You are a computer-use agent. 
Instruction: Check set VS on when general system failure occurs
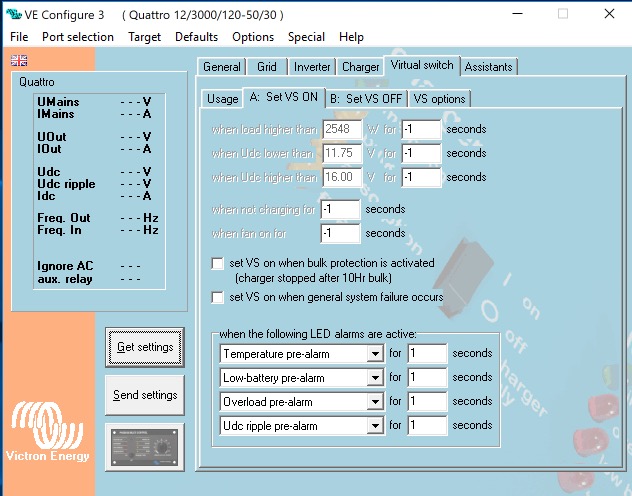pyautogui.click(x=218, y=297)
